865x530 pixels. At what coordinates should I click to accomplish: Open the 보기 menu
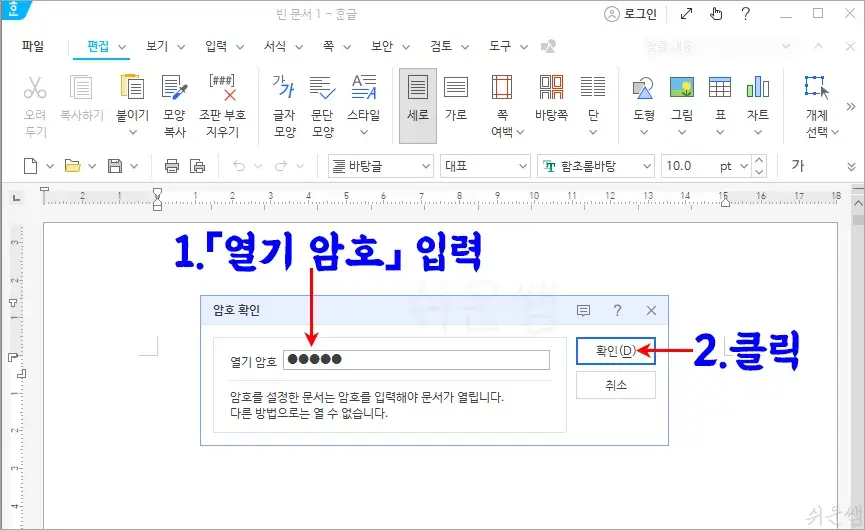[157, 46]
